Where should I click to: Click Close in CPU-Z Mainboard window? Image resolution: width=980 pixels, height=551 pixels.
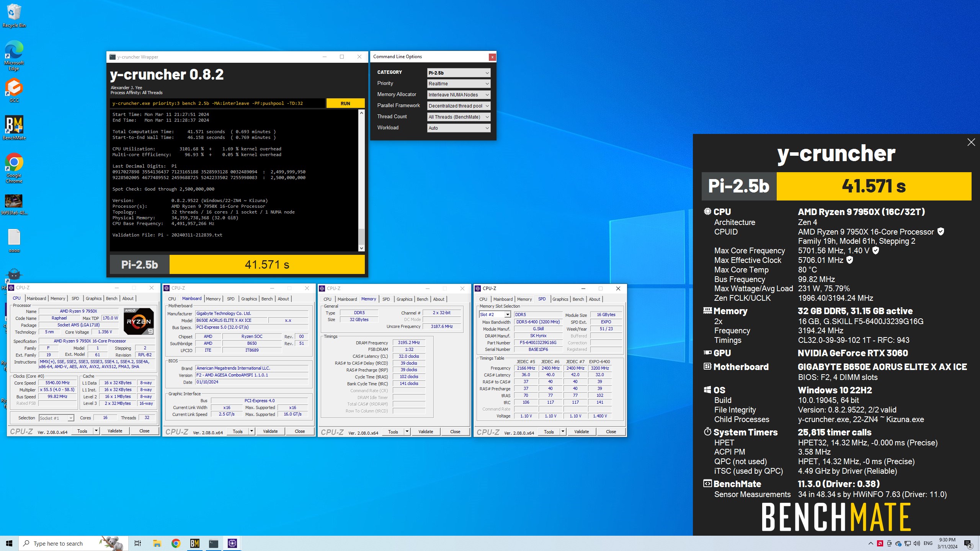pos(300,431)
